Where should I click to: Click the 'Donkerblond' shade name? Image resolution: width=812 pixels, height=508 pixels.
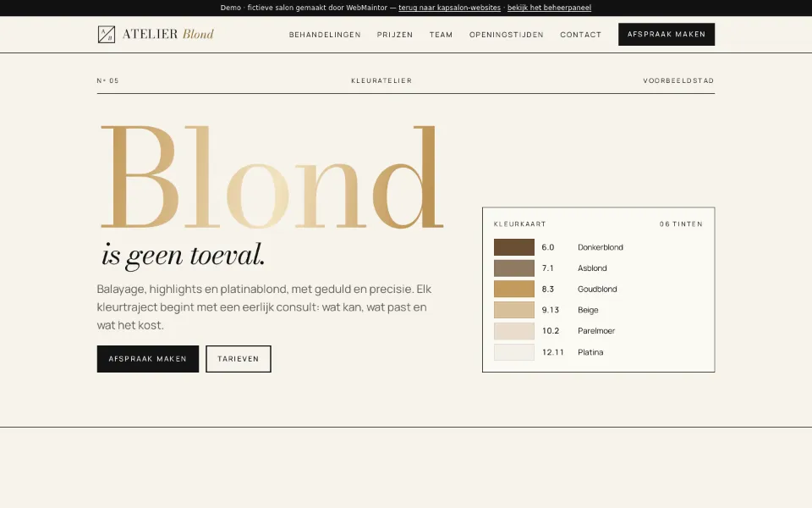click(x=601, y=247)
